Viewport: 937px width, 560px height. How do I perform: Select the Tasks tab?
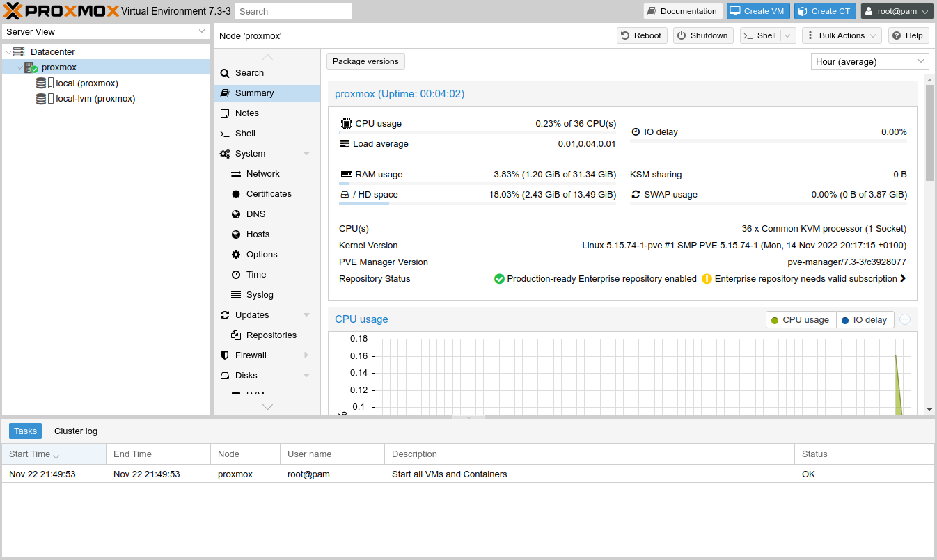pyautogui.click(x=25, y=431)
